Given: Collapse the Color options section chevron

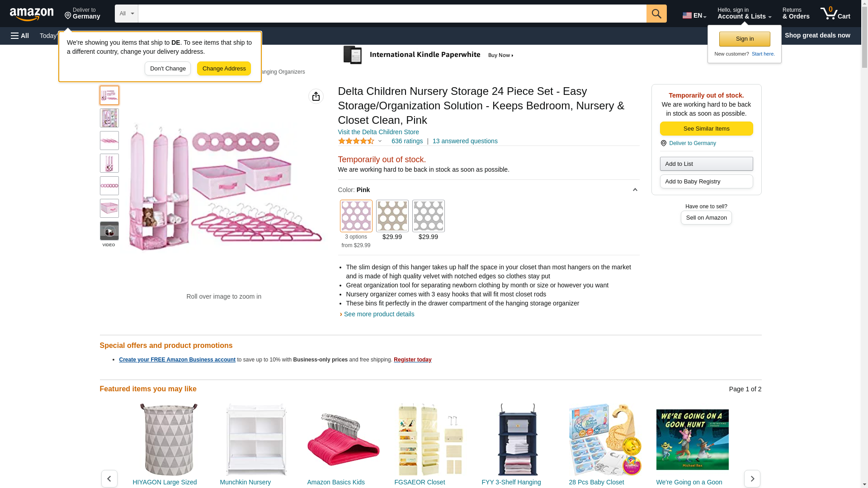Looking at the screenshot, I should pos(635,190).
